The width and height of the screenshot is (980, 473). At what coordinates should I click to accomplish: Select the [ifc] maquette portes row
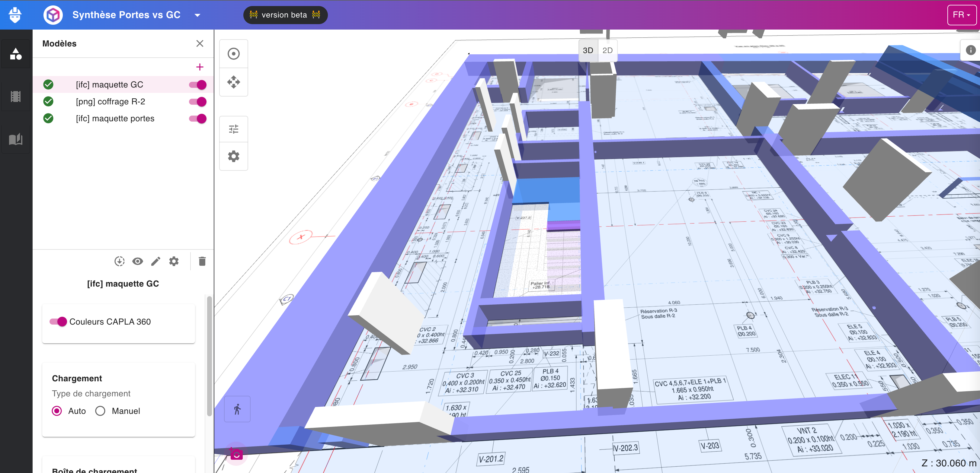[x=123, y=118]
